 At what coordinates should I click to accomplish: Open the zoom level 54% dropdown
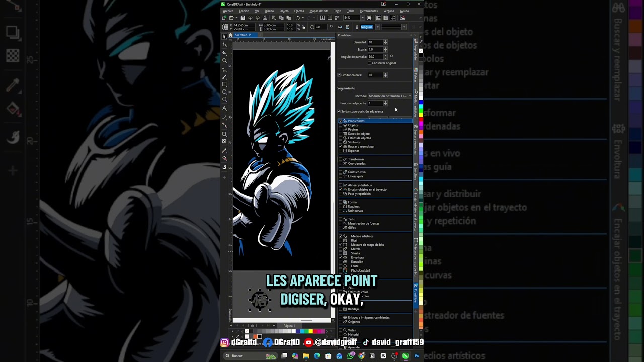tap(363, 18)
